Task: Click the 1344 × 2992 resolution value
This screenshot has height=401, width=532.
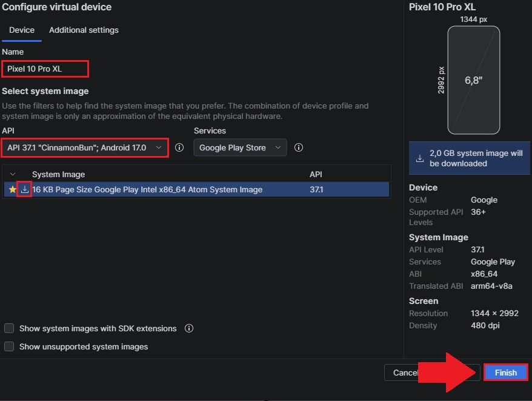Action: coord(494,313)
